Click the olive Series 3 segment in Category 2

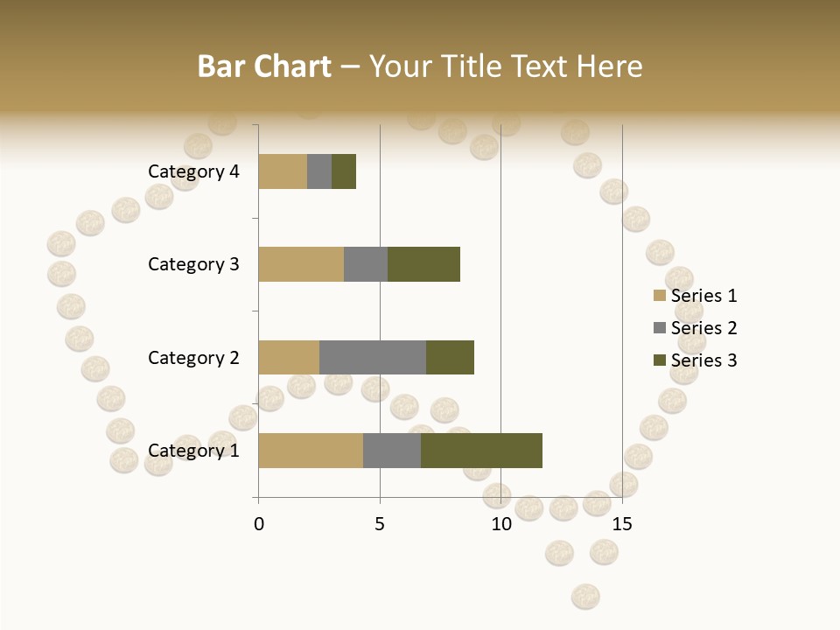(450, 358)
